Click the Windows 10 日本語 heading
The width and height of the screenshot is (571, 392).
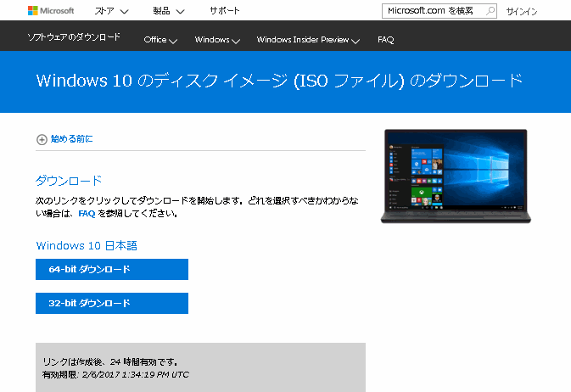(x=87, y=245)
